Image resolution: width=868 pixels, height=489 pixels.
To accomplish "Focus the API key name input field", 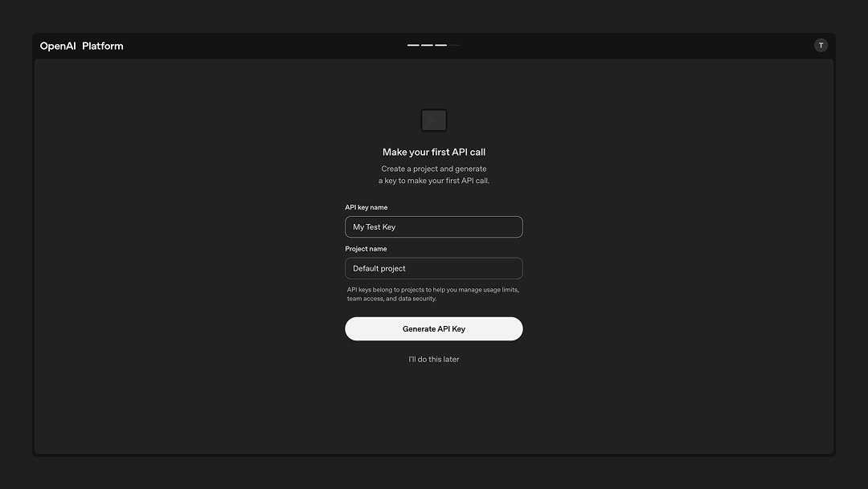I will [x=433, y=226].
